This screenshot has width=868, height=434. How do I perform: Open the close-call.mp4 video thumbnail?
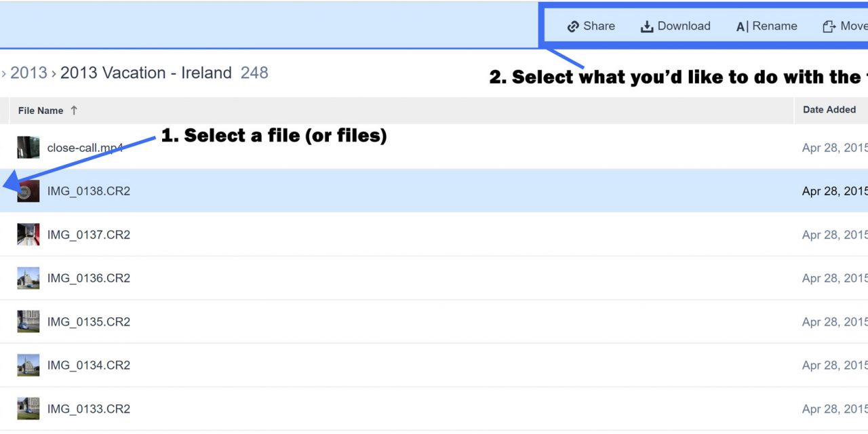(x=28, y=147)
